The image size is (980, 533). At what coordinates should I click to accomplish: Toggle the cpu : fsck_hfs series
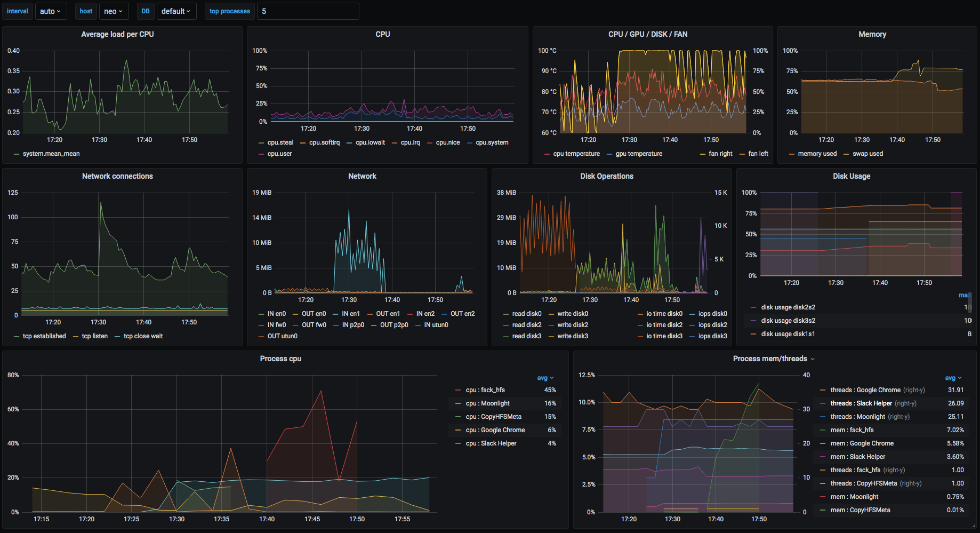click(x=485, y=390)
